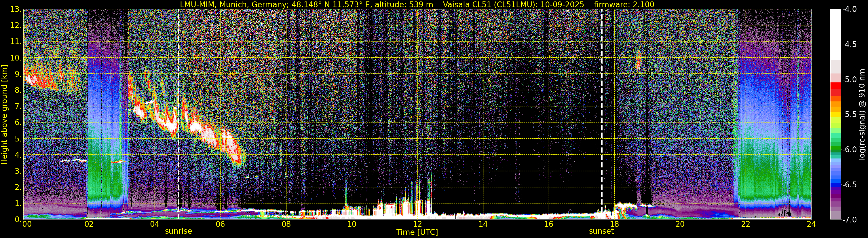Click the 'Time [UTC]' axis title
Image resolution: width=868 pixels, height=238 pixels.
pos(417,232)
